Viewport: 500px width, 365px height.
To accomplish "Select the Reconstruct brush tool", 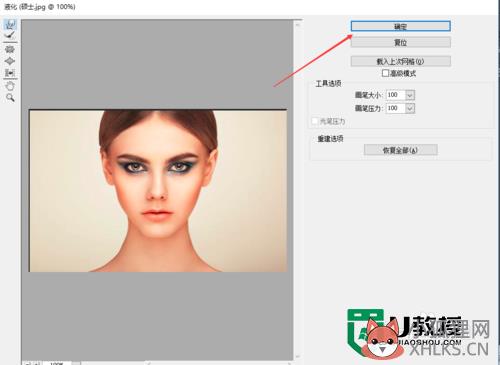I will (x=10, y=35).
